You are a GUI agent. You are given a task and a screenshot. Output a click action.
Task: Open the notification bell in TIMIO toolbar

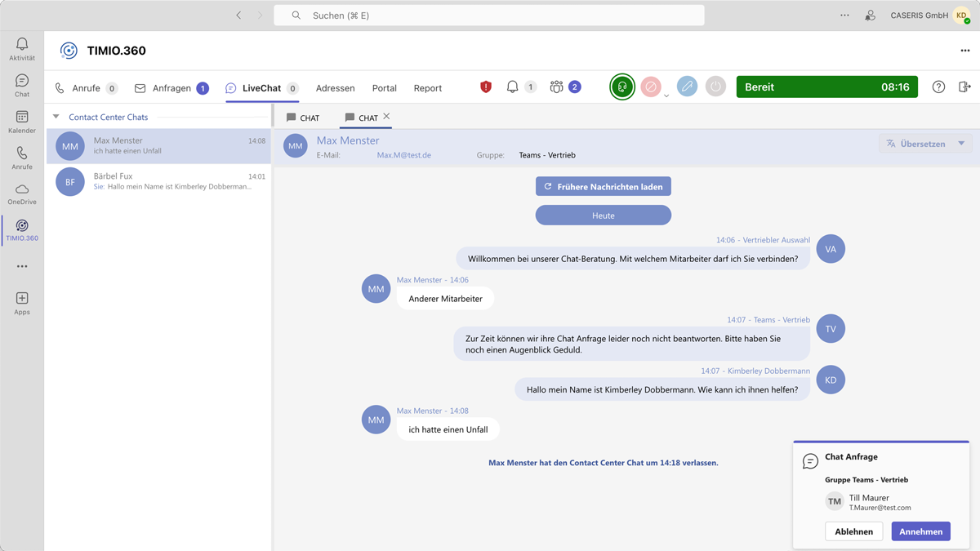click(513, 87)
